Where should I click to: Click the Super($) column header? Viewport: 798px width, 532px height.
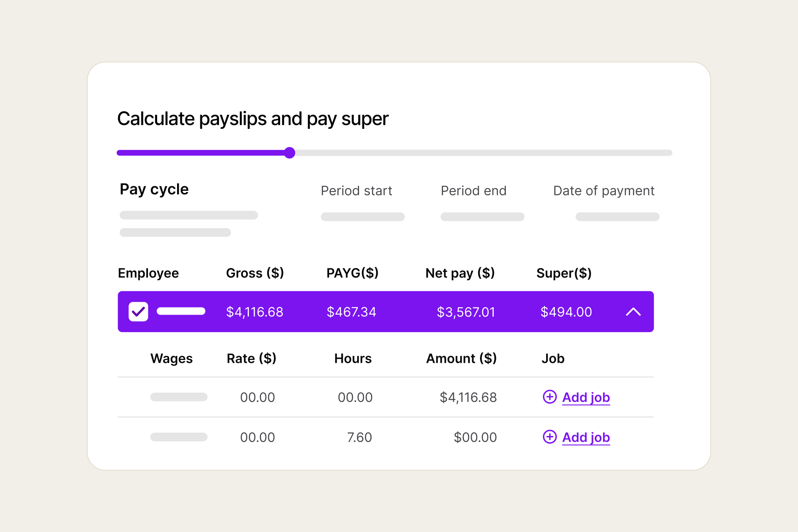pos(564,273)
